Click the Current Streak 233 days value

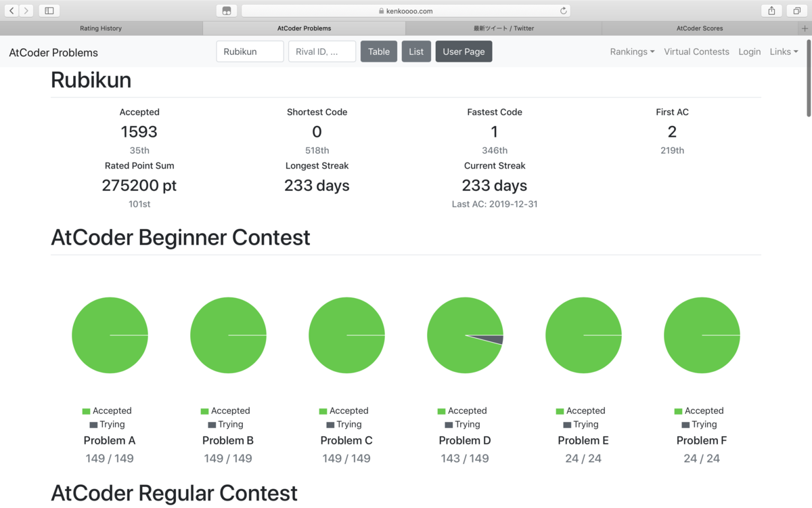(495, 186)
